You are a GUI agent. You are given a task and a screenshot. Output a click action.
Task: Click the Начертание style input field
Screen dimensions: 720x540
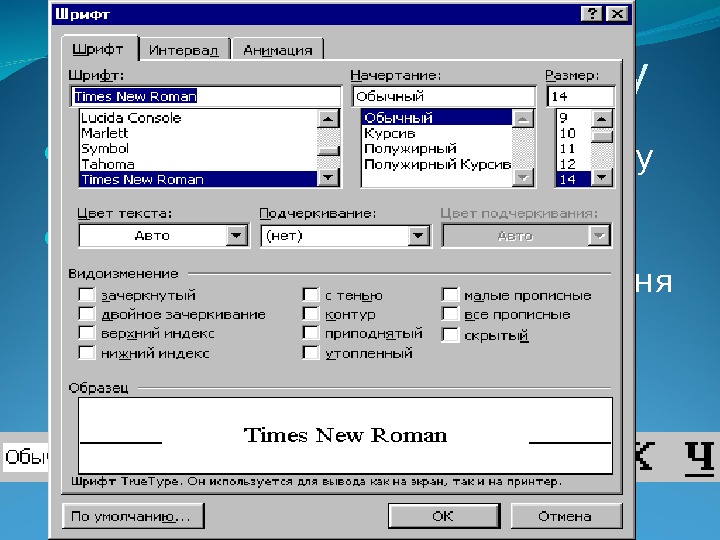[x=444, y=96]
